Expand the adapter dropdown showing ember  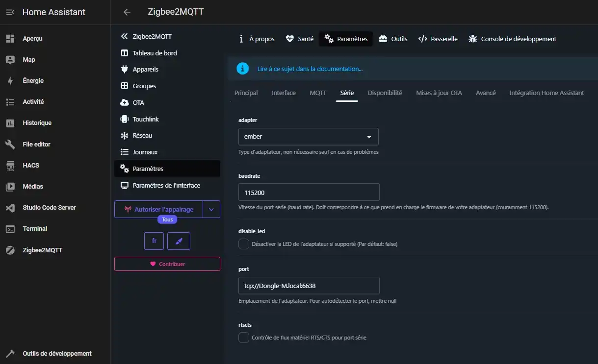(x=308, y=137)
